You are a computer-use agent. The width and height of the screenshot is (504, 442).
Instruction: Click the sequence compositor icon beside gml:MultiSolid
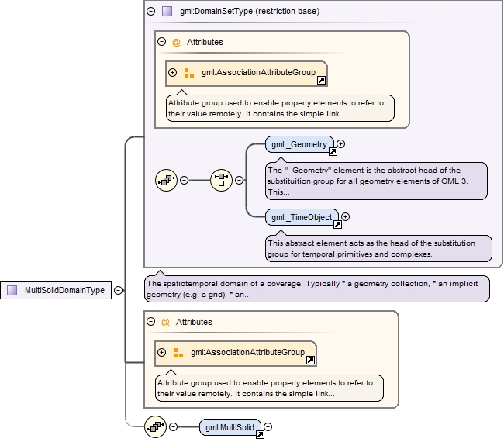pyautogui.click(x=156, y=427)
